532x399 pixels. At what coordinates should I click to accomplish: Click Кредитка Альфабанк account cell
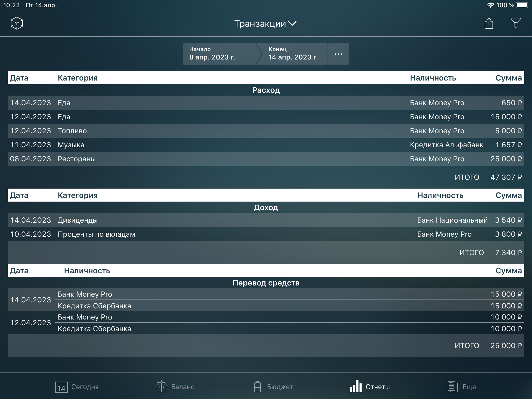tap(447, 145)
